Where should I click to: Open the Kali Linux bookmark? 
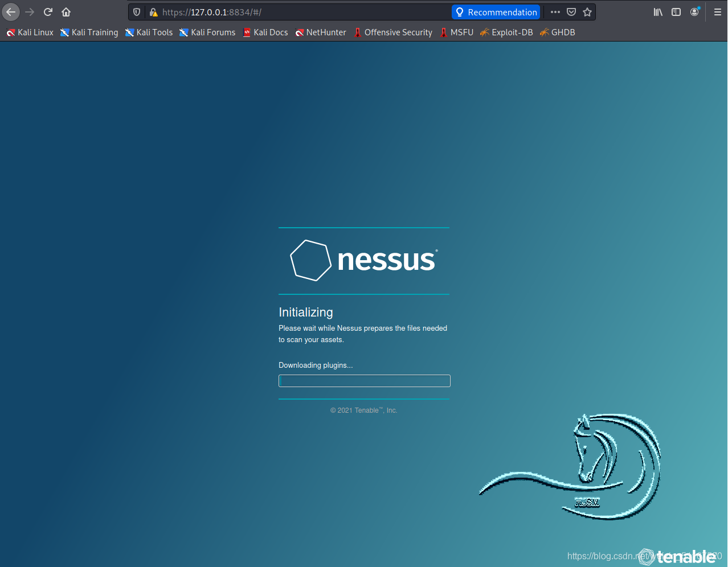click(x=30, y=32)
